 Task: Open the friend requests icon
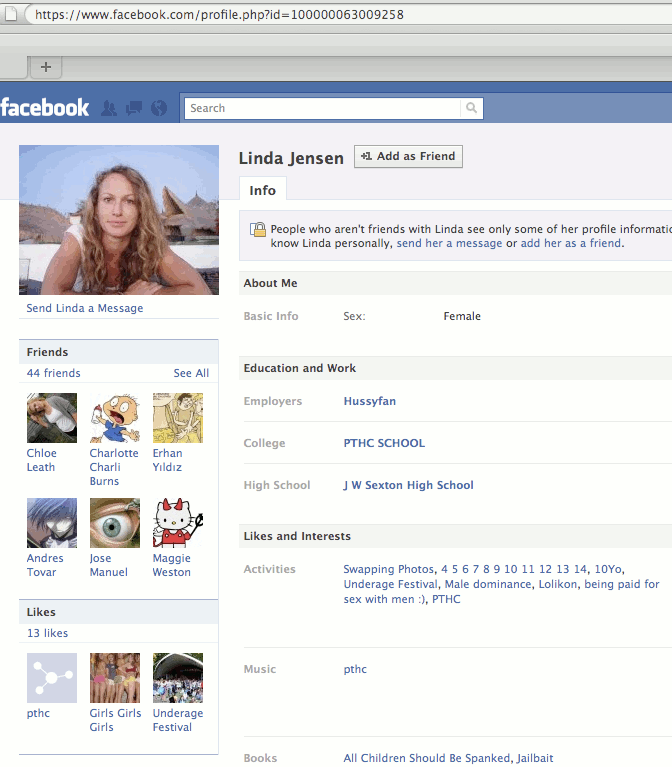click(109, 108)
